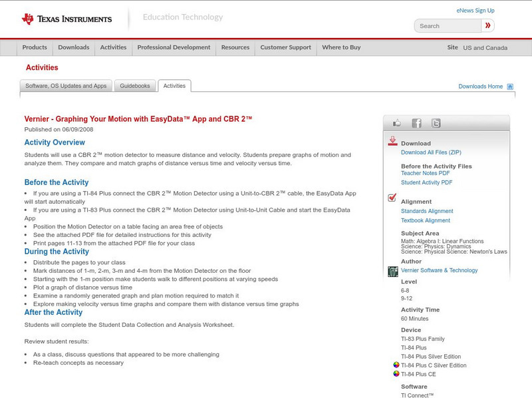Click Math: Algebra I: Linear Functions text

442,241
